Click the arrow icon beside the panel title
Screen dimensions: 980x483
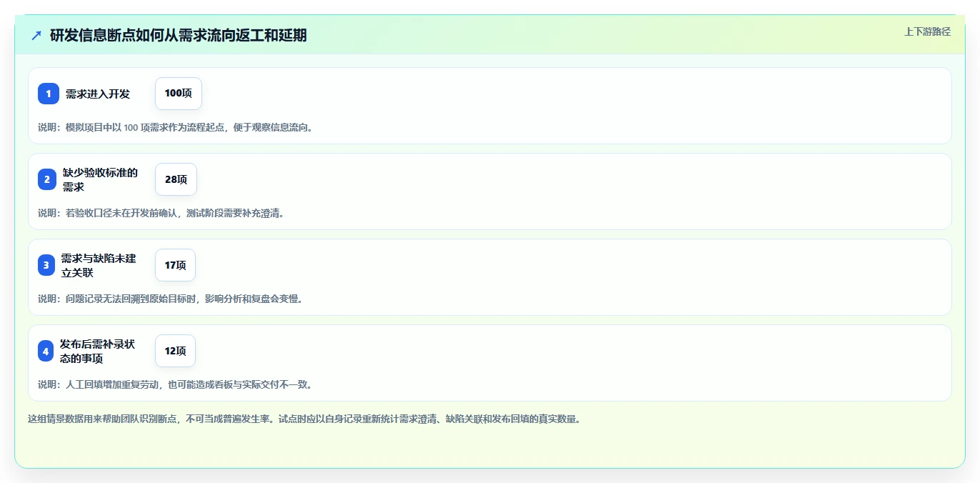[x=36, y=35]
